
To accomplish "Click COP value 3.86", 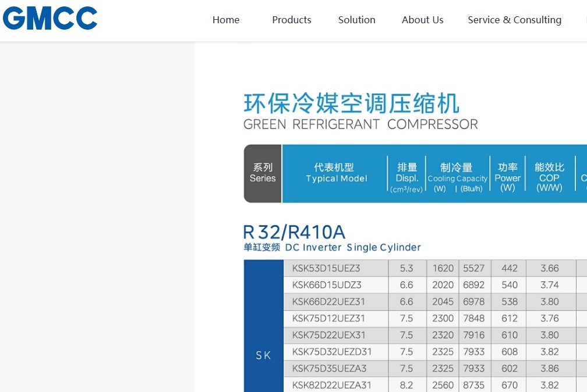I will click(550, 368).
